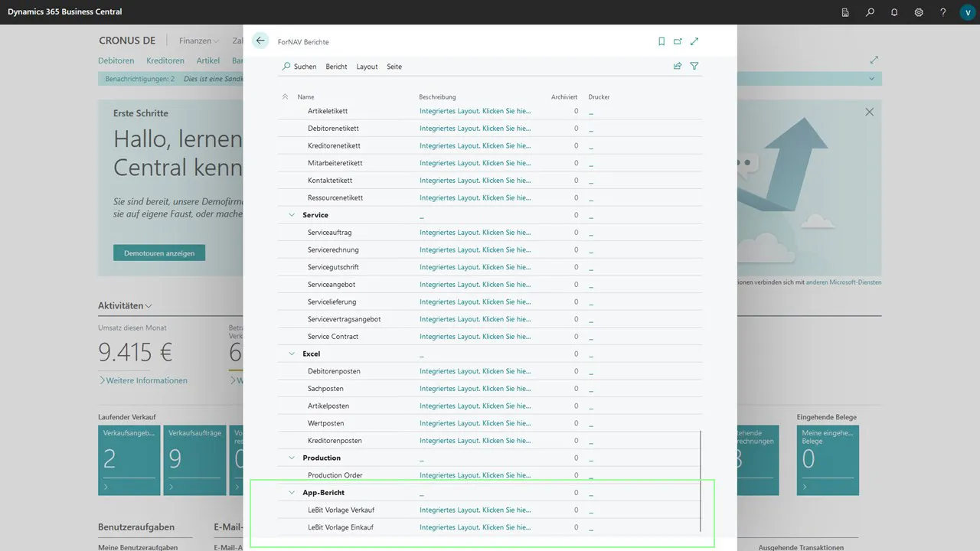This screenshot has width=980, height=551.
Task: Click the report list vertical scrollbar
Action: point(701,481)
